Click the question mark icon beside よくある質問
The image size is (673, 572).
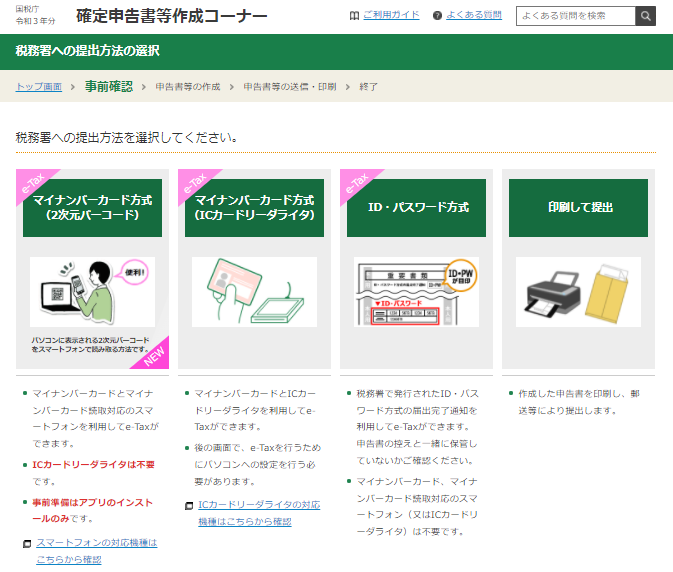(437, 16)
